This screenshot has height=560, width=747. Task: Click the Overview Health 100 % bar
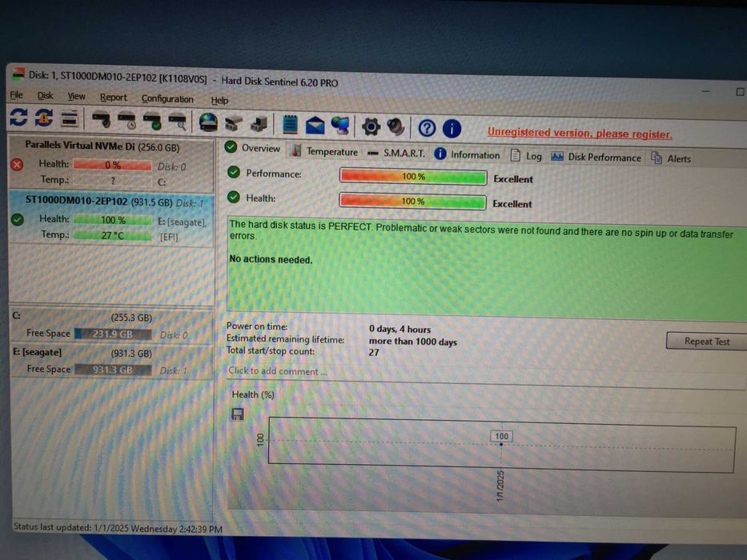pyautogui.click(x=412, y=201)
